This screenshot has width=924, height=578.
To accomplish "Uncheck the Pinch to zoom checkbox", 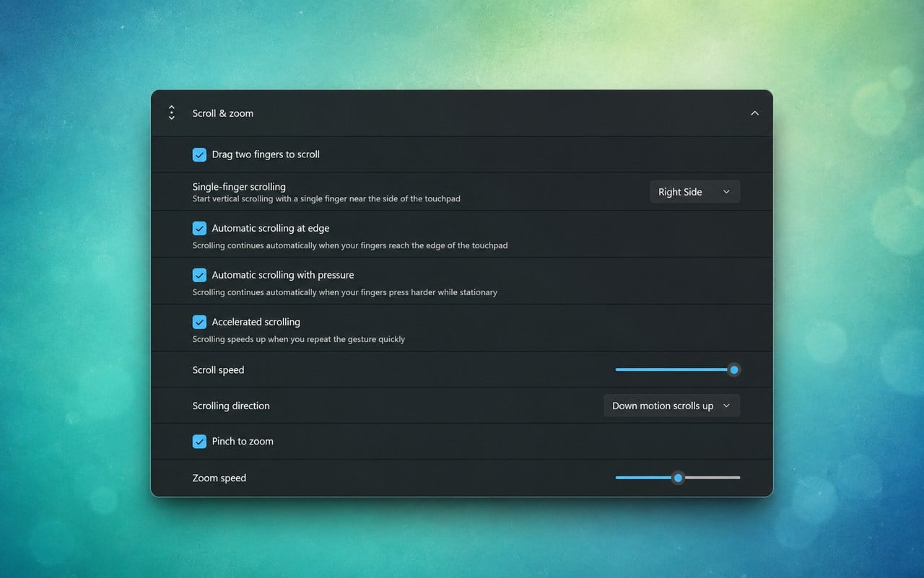I will click(199, 441).
